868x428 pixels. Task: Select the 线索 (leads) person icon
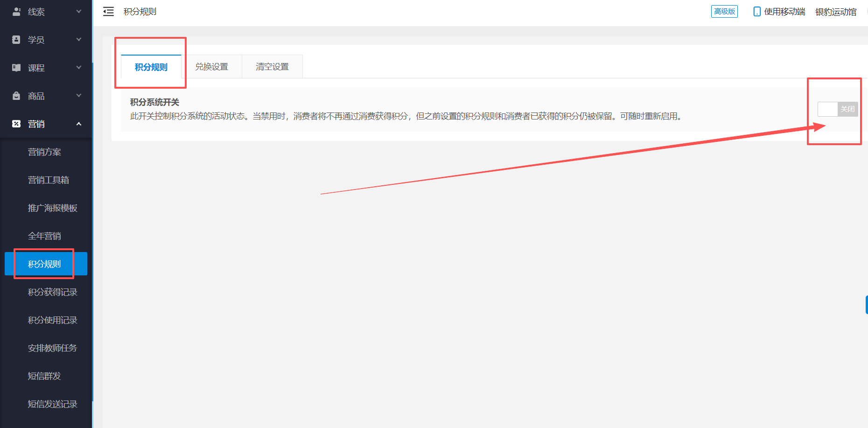point(16,11)
